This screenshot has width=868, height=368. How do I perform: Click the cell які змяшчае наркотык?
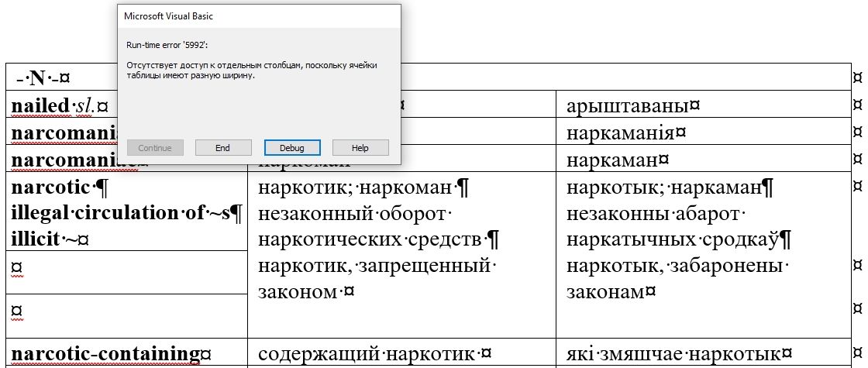(x=704, y=352)
